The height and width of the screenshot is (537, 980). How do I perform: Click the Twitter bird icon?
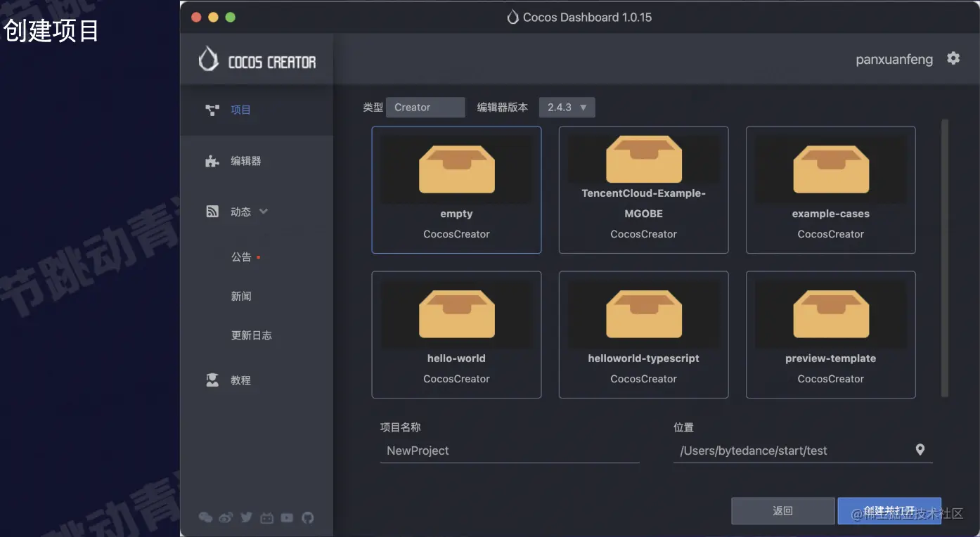click(x=246, y=517)
